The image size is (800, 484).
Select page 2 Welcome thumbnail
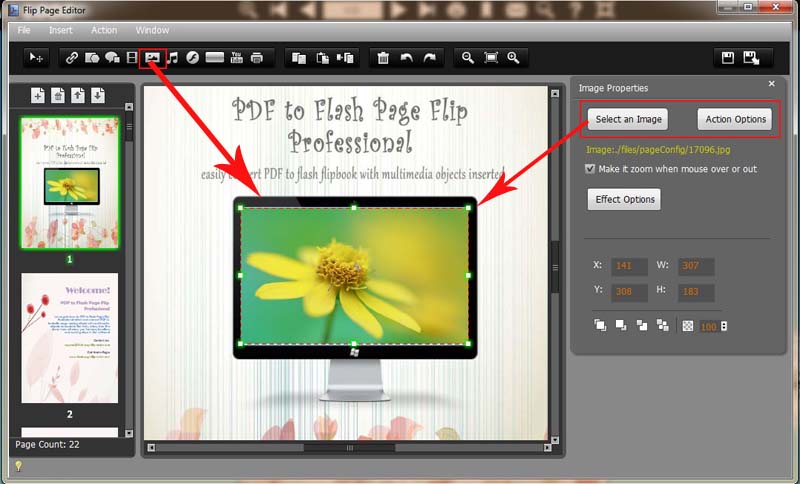point(70,338)
